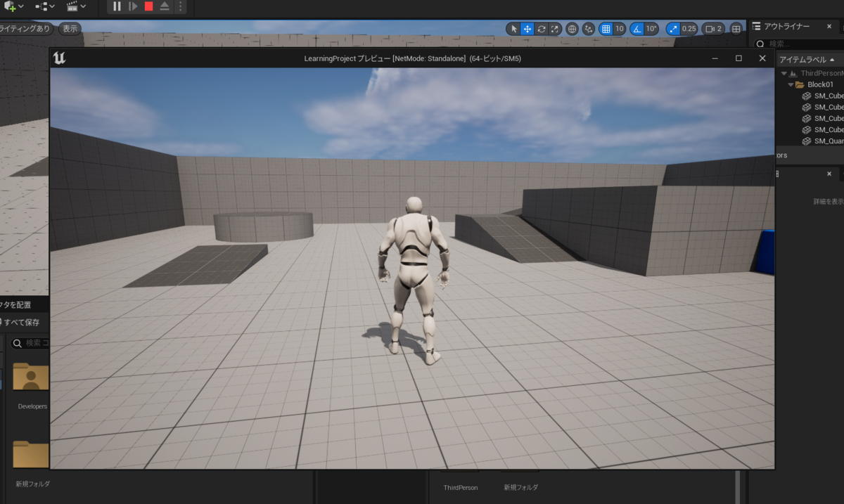This screenshot has height=504, width=844.
Task: Stop the play session with the red square
Action: (148, 6)
